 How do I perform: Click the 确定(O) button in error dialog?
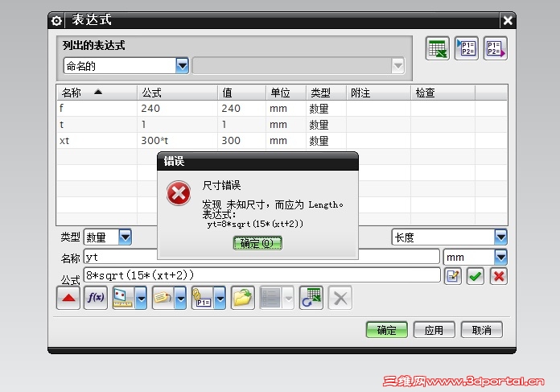coord(257,243)
